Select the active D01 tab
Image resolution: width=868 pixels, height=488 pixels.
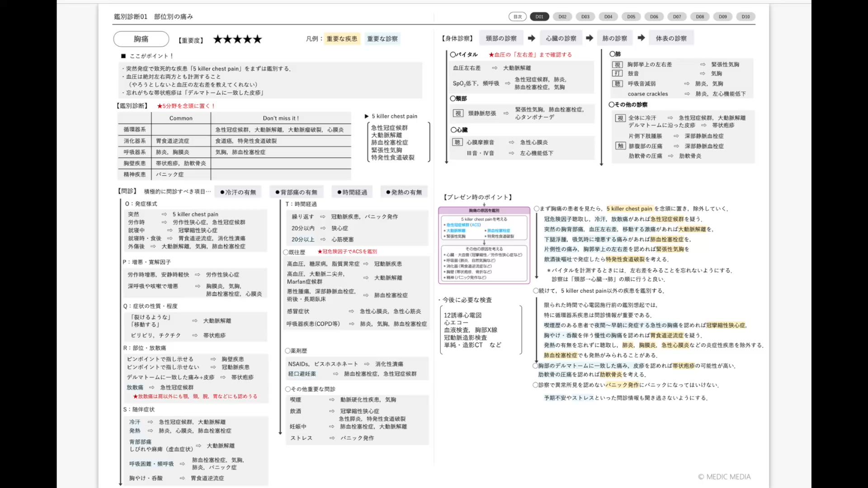539,17
